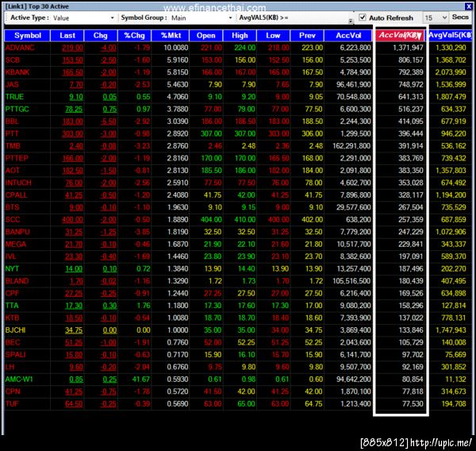Select the NYT symbol
This screenshot has width=476, height=451.
coord(12,268)
